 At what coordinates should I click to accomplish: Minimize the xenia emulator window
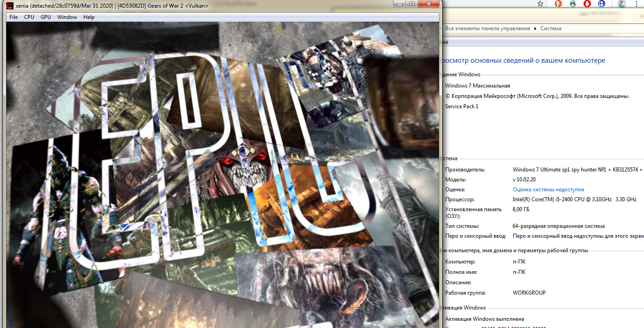point(400,4)
